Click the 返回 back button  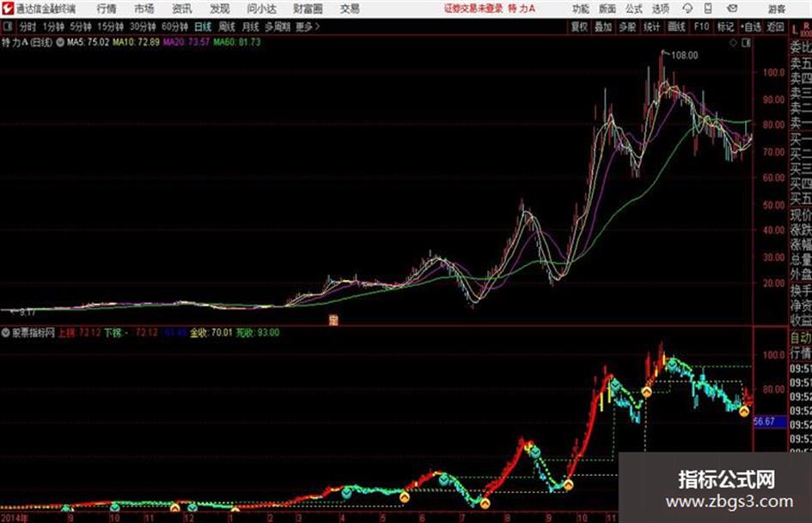pos(775,27)
